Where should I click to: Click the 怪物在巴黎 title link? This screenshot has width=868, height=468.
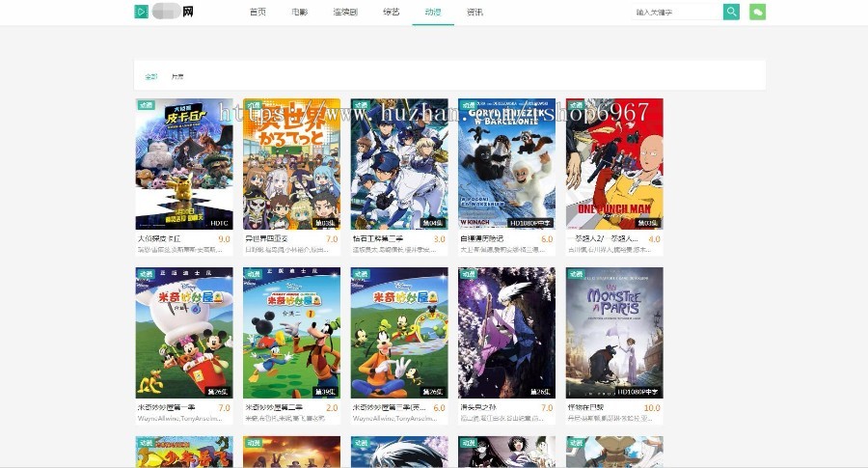(x=585, y=407)
